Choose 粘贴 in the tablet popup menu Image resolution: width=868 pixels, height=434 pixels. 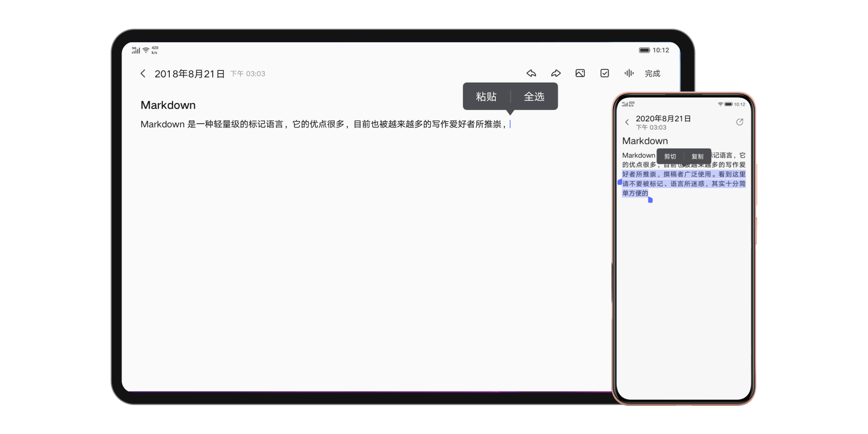click(x=486, y=97)
